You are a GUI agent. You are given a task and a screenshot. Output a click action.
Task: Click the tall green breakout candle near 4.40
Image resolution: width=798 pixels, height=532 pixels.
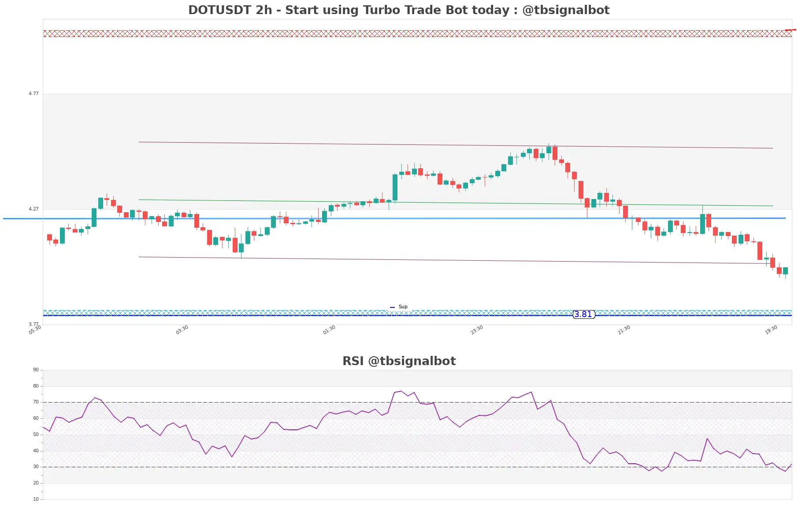395,188
